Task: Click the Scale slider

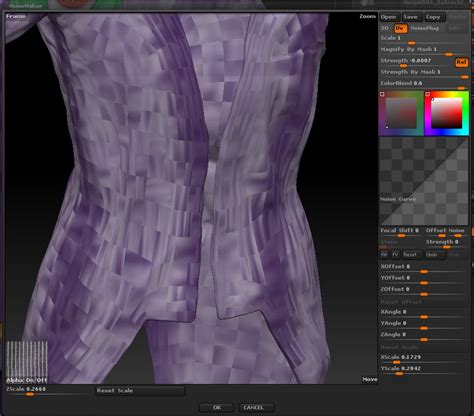Action: tap(424, 40)
